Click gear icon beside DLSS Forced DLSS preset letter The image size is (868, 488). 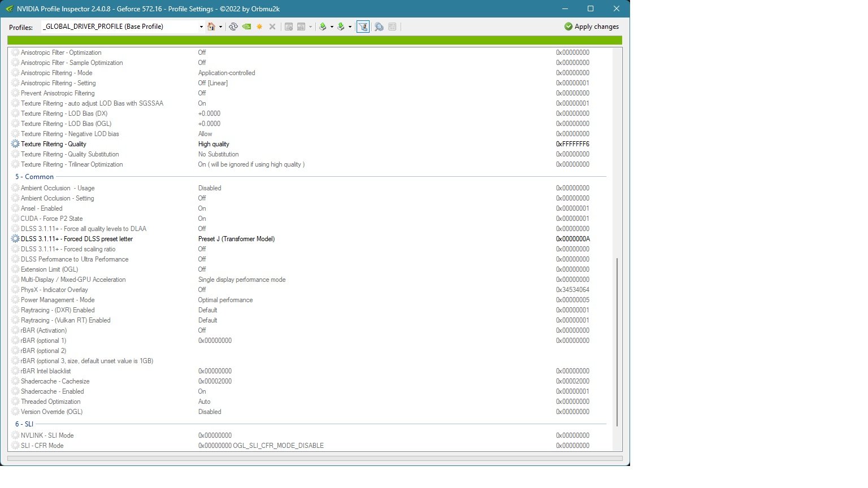click(15, 239)
